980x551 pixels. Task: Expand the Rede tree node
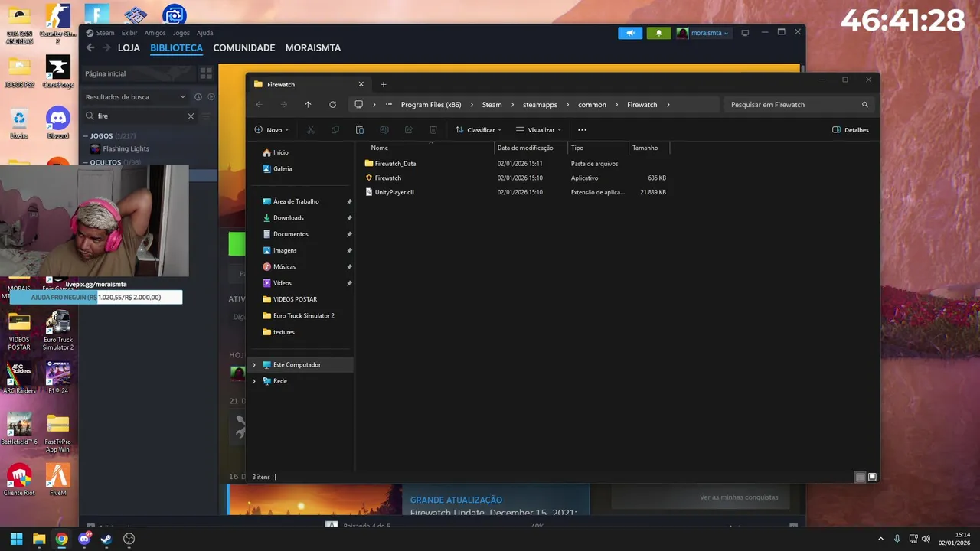point(254,381)
